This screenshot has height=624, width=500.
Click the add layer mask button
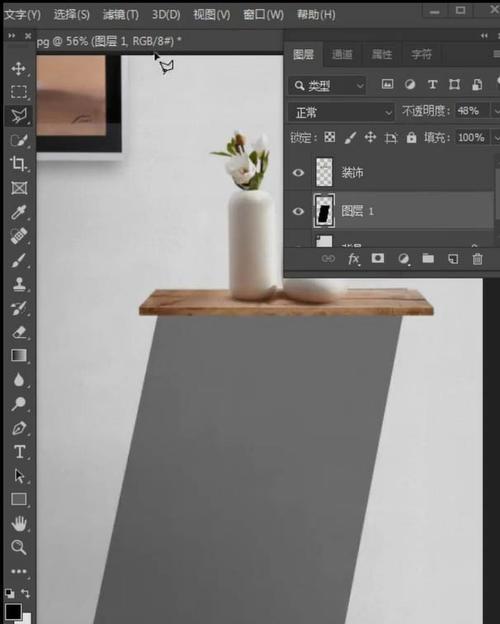[378, 259]
